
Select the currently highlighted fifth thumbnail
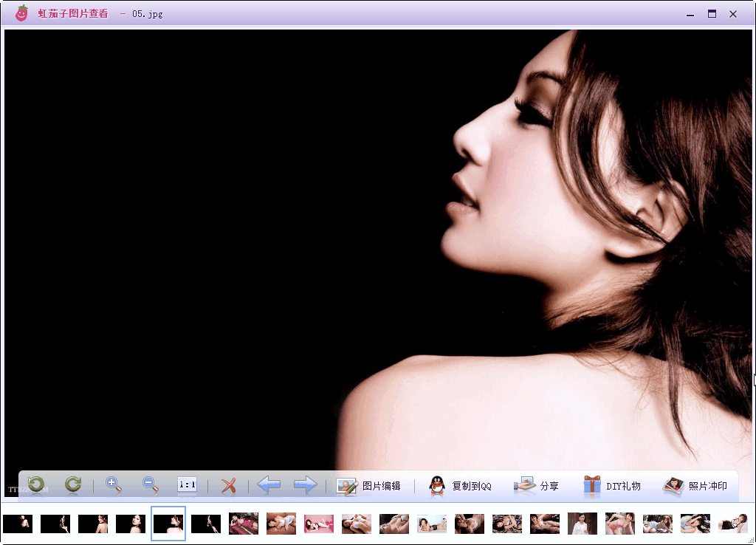[168, 524]
